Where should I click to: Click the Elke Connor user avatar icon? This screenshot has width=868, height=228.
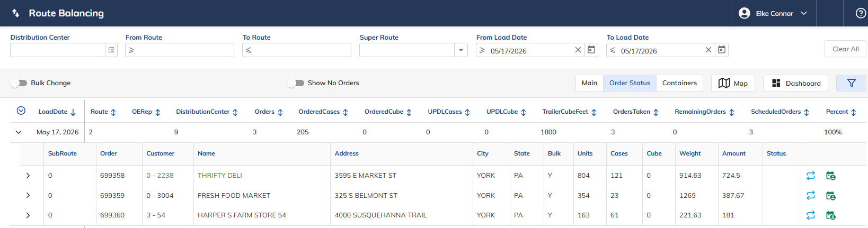[x=745, y=13]
